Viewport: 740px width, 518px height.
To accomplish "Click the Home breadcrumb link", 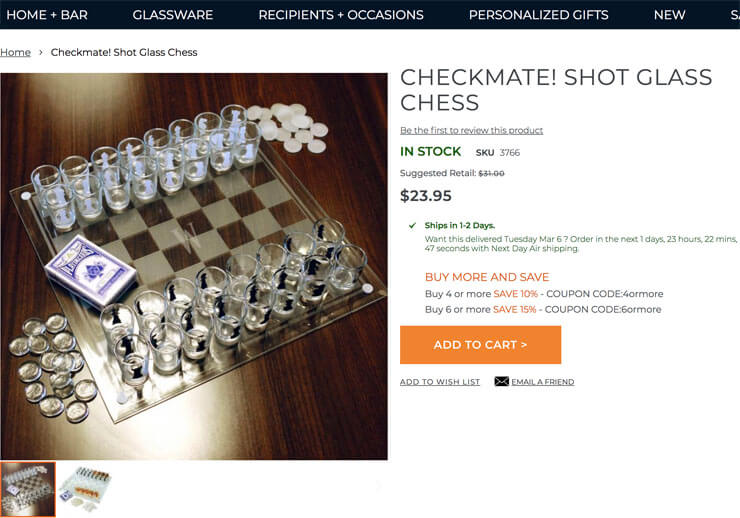I will 15,52.
